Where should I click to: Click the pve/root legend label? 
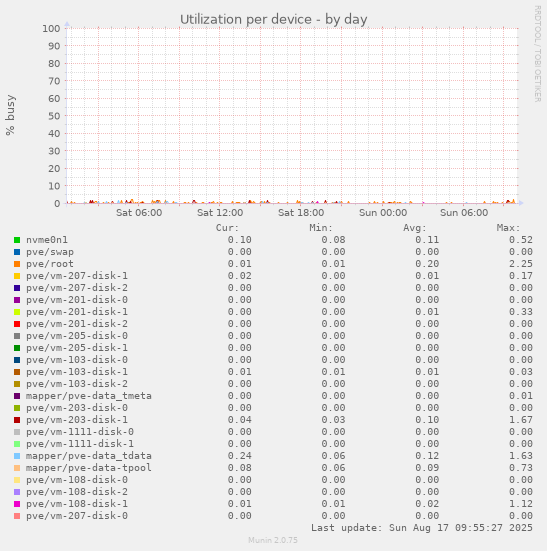50,264
